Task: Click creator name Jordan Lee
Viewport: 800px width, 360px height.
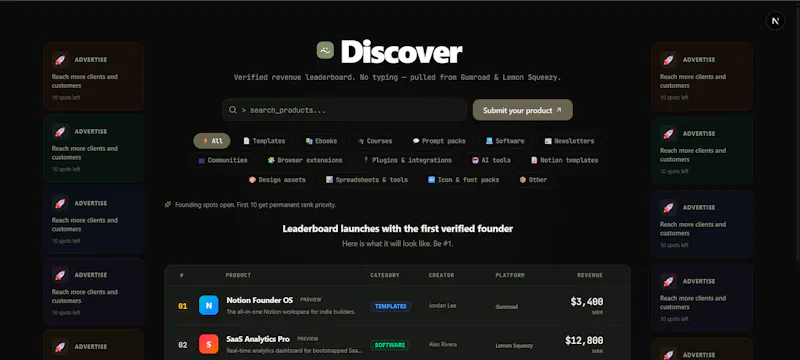Action: (x=442, y=306)
